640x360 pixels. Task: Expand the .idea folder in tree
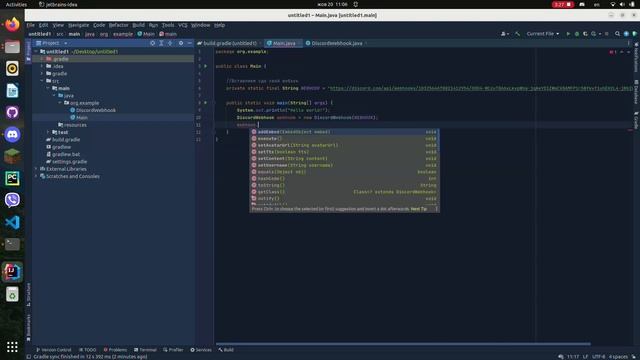click(42, 66)
